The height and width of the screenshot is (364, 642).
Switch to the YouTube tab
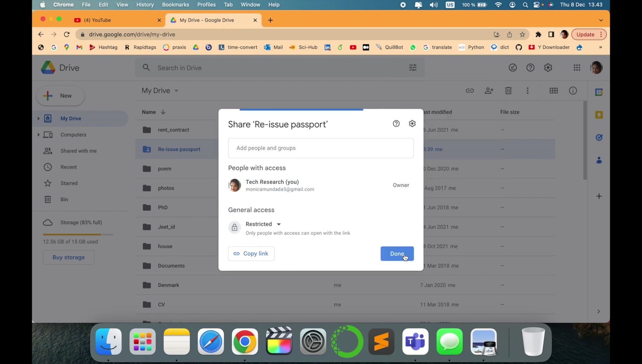(117, 20)
